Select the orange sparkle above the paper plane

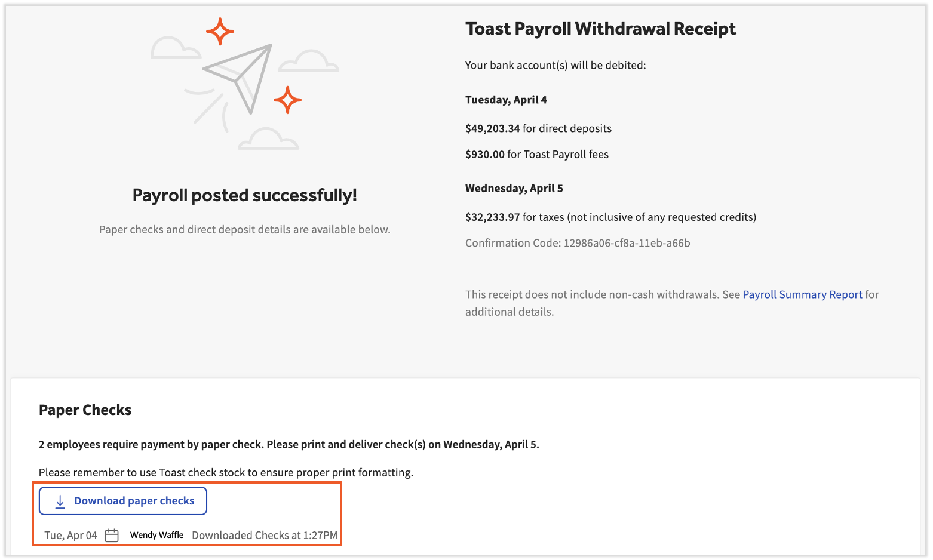(x=220, y=30)
